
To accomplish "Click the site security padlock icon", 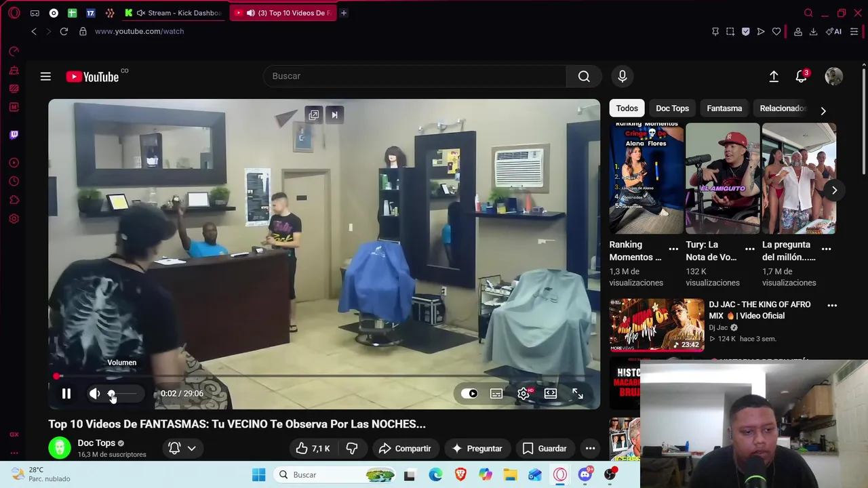I will click(83, 31).
